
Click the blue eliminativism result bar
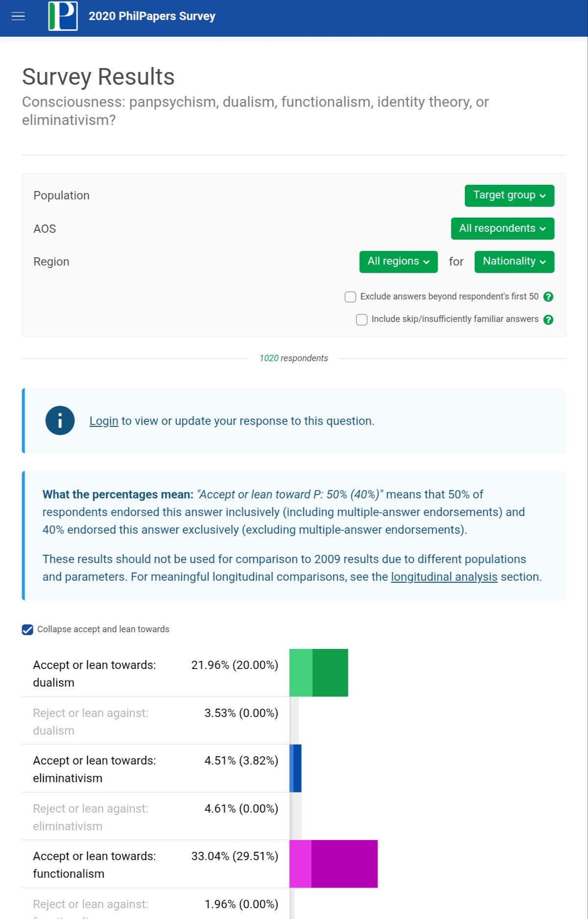coord(295,768)
